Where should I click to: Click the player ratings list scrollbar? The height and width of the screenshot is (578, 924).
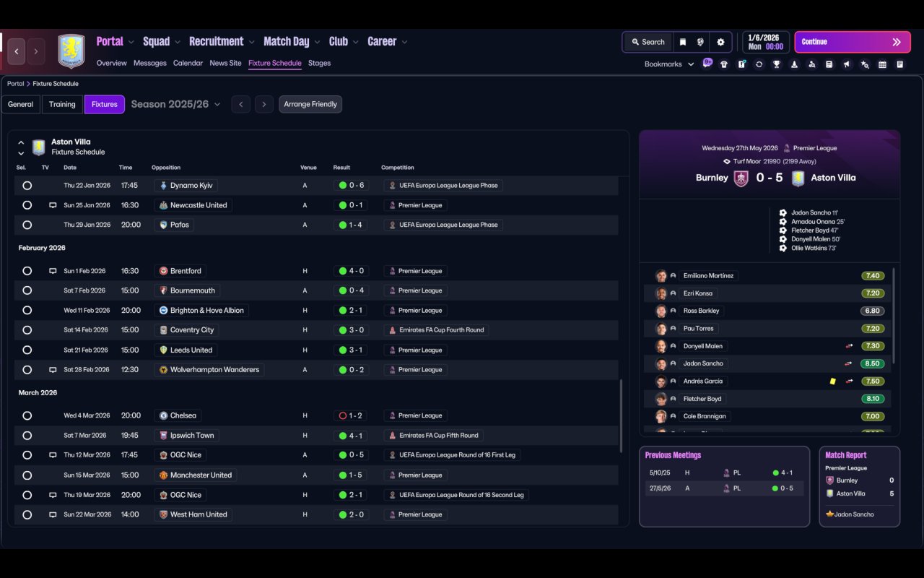(x=894, y=316)
